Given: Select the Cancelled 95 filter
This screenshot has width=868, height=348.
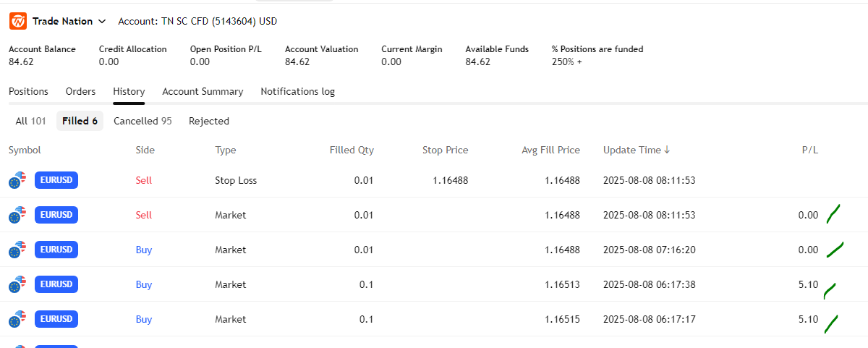Looking at the screenshot, I should pos(142,121).
